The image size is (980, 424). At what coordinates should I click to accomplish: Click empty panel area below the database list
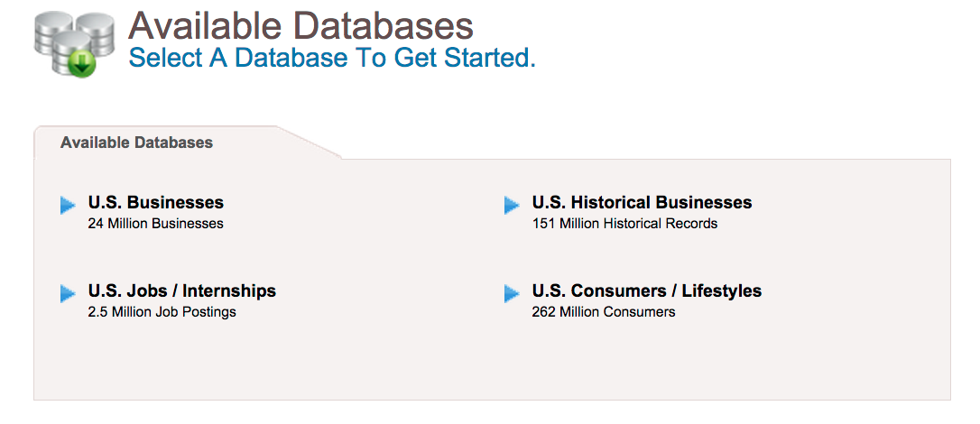pos(492,362)
